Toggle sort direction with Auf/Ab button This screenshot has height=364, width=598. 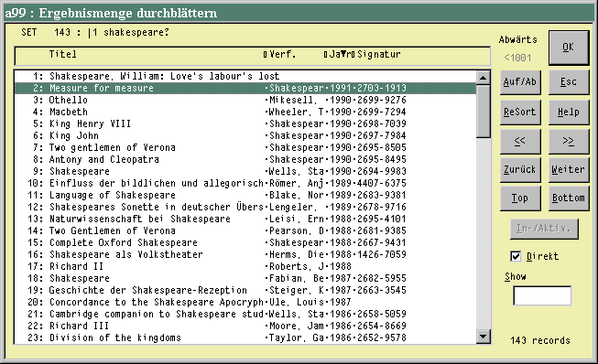tap(520, 82)
